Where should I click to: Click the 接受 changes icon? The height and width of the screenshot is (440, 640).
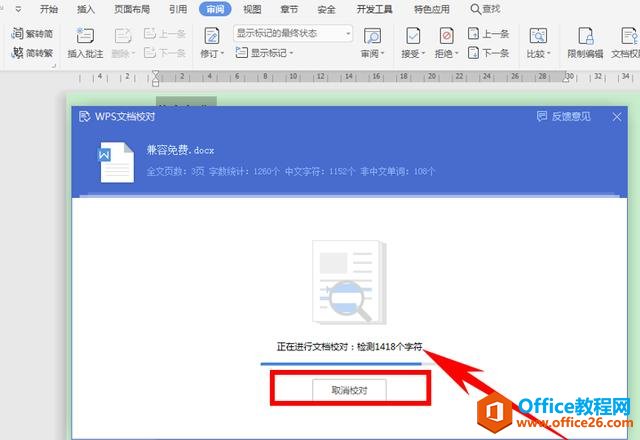[413, 36]
